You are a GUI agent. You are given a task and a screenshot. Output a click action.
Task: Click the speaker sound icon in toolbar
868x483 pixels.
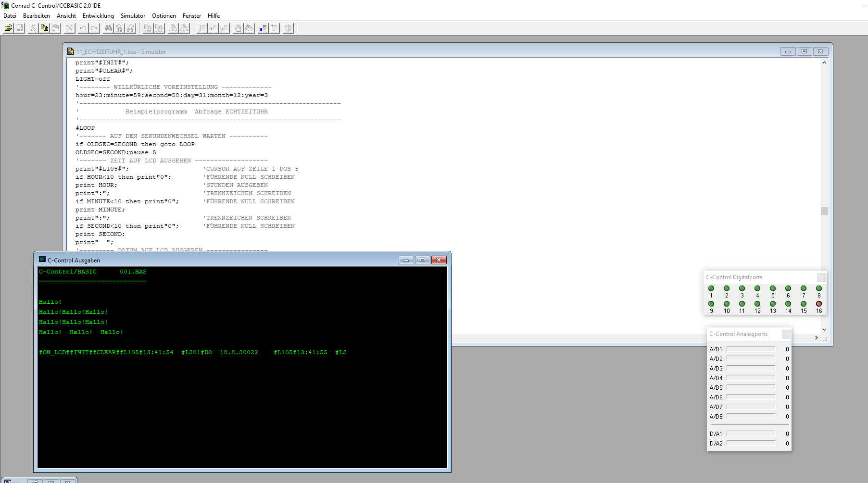point(288,28)
